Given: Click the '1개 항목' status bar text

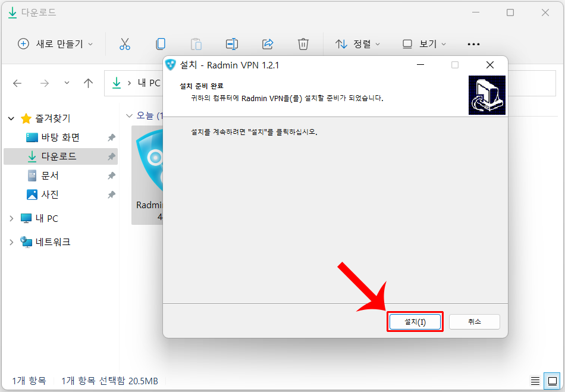Looking at the screenshot, I should coord(29,381).
